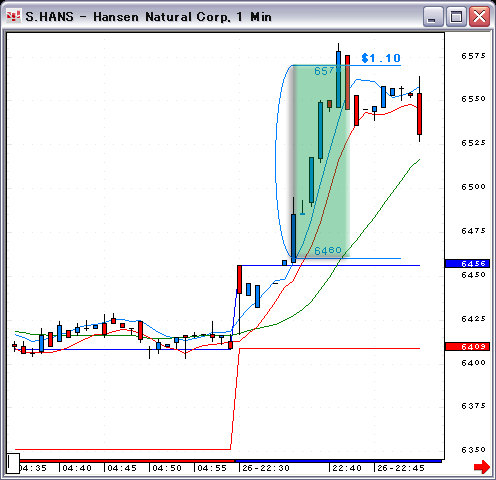Click the 6425 price axis label

tap(473, 319)
